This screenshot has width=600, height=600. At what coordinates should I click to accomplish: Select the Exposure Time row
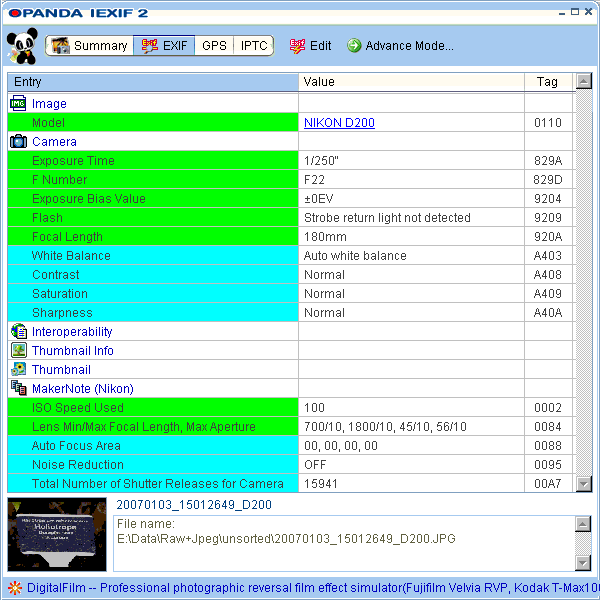(291, 160)
